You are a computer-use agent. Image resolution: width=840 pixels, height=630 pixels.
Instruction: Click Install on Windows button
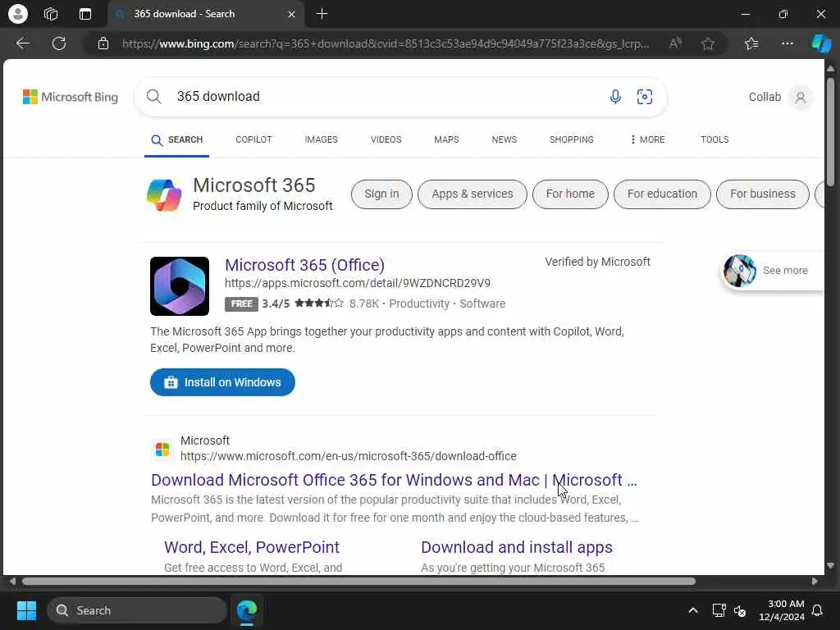point(222,382)
